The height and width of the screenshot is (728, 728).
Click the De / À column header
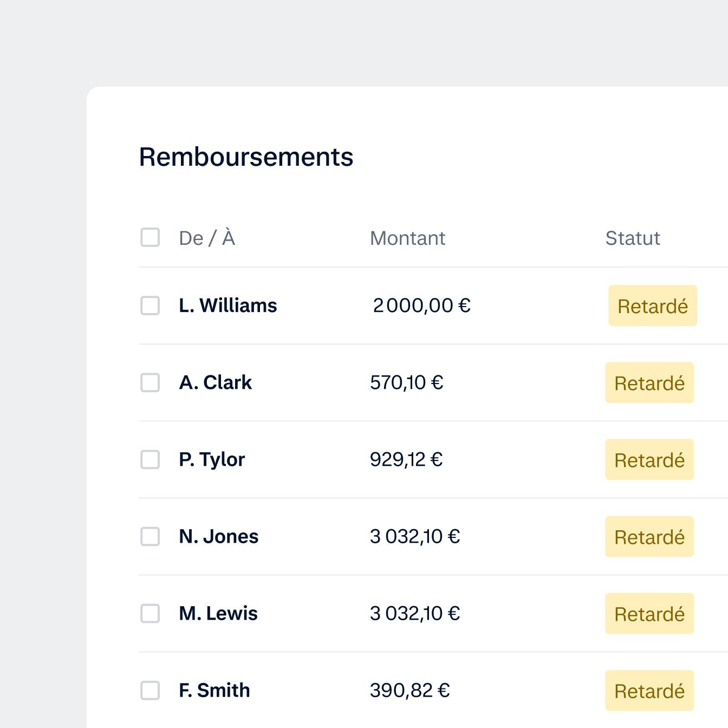207,238
